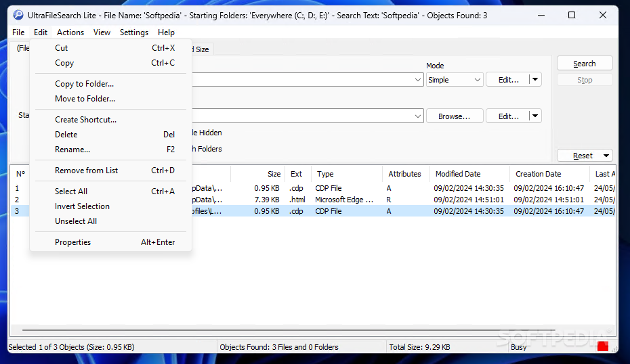Open the Actions menu
The width and height of the screenshot is (630, 364).
pyautogui.click(x=70, y=32)
